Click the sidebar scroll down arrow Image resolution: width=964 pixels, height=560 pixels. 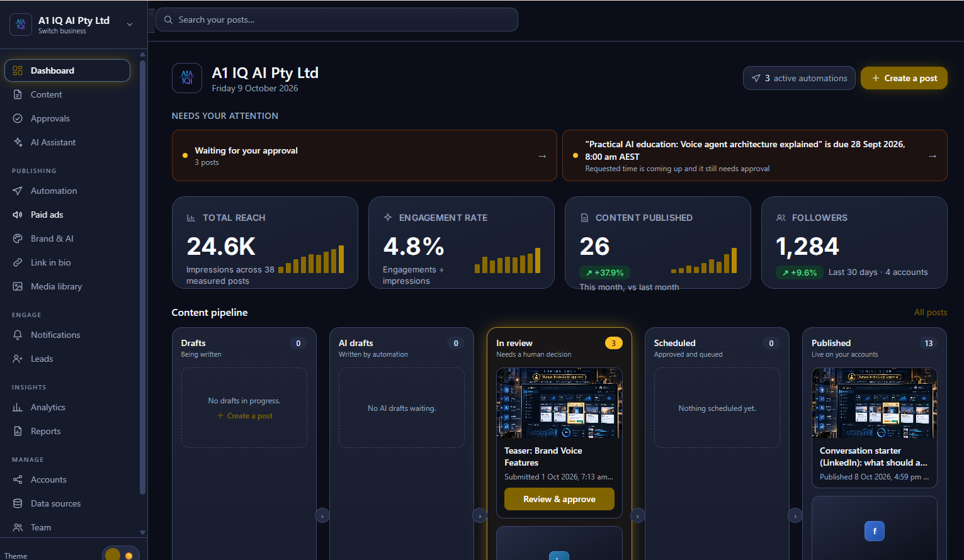(142, 532)
